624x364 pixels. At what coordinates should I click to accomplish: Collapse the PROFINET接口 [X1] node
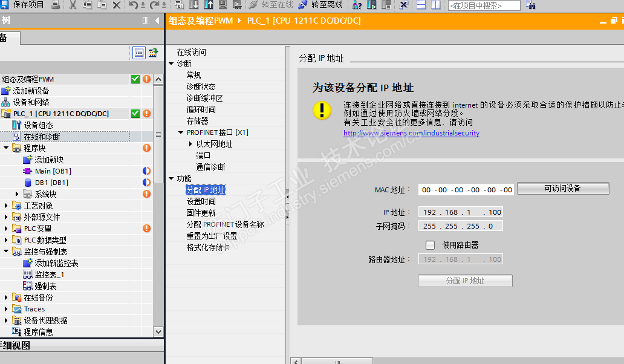(181, 132)
